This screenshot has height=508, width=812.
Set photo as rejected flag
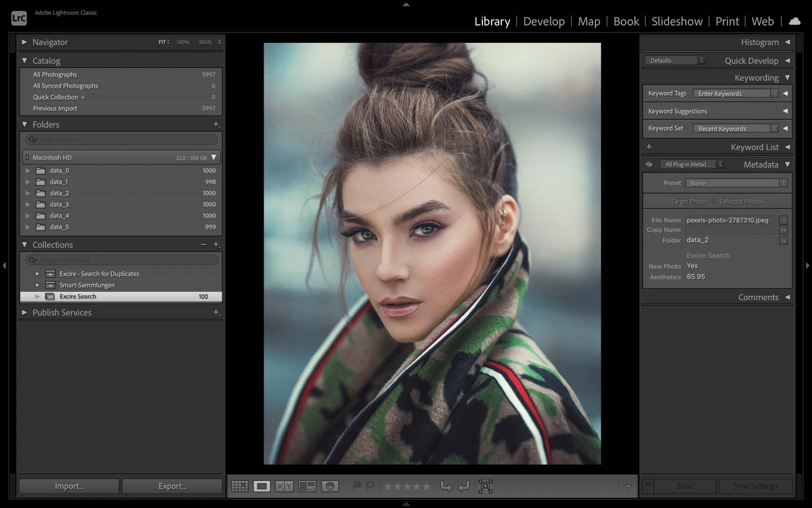point(370,486)
